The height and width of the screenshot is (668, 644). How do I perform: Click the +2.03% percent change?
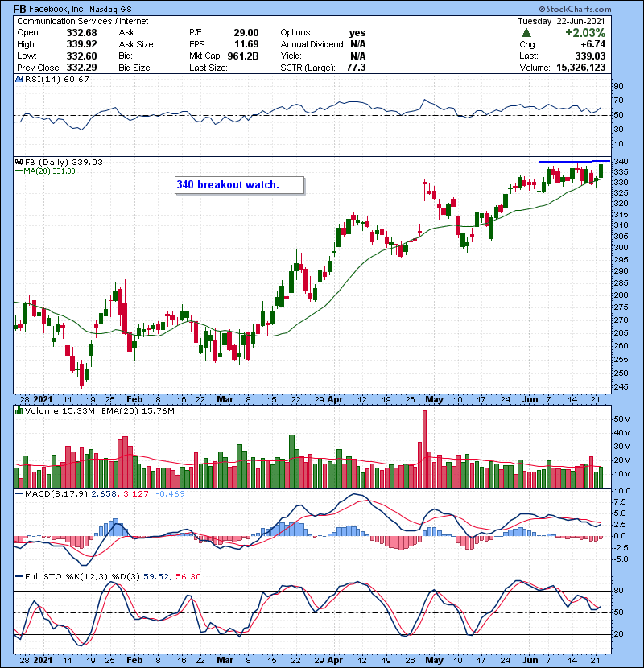pyautogui.click(x=585, y=33)
